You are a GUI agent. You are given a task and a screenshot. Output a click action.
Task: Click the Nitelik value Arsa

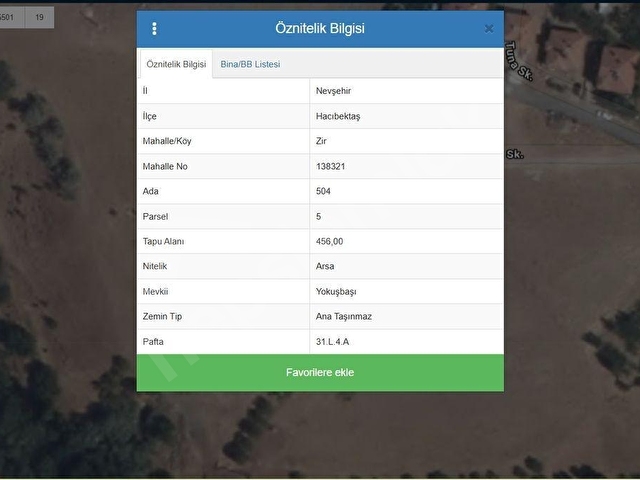click(x=325, y=266)
